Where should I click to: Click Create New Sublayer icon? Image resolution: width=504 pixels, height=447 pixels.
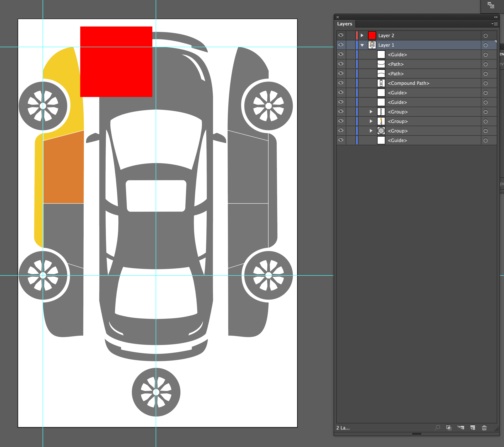pyautogui.click(x=461, y=427)
